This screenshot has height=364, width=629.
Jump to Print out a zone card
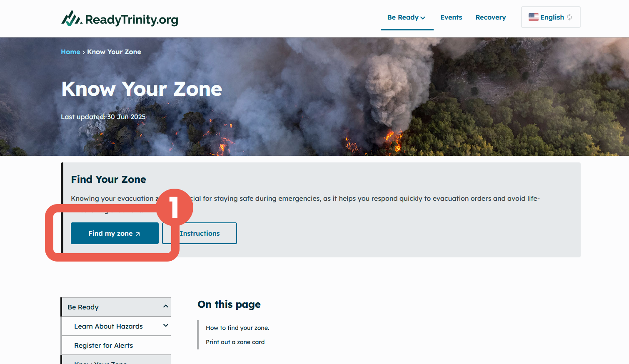click(235, 342)
